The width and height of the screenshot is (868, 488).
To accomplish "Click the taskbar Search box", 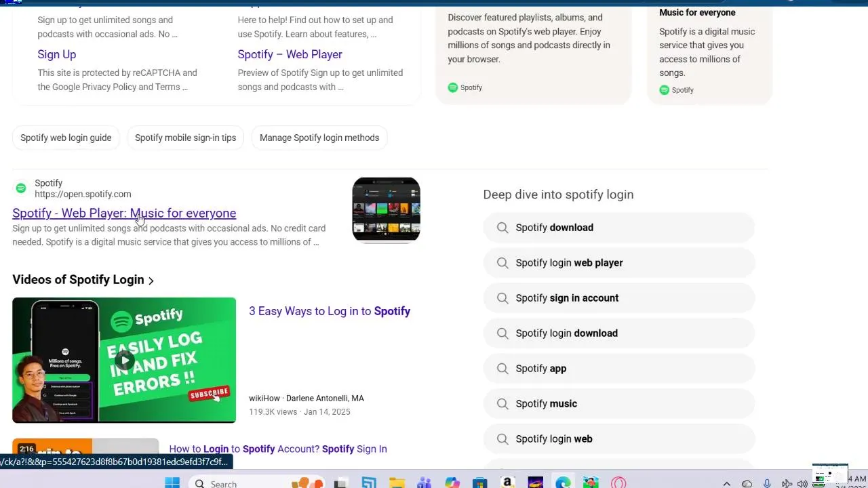I will pyautogui.click(x=258, y=483).
